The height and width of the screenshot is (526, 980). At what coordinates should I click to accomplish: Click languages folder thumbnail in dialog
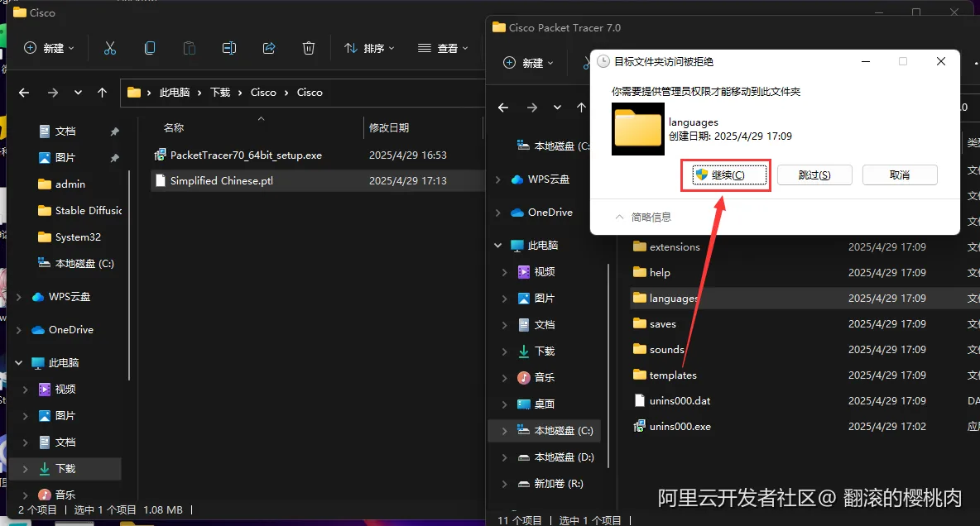click(637, 129)
